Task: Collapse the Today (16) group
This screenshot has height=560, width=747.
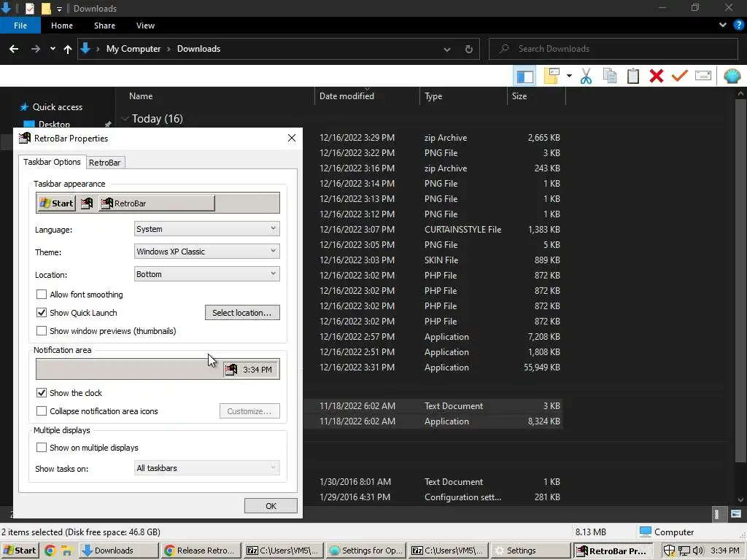Action: (125, 119)
